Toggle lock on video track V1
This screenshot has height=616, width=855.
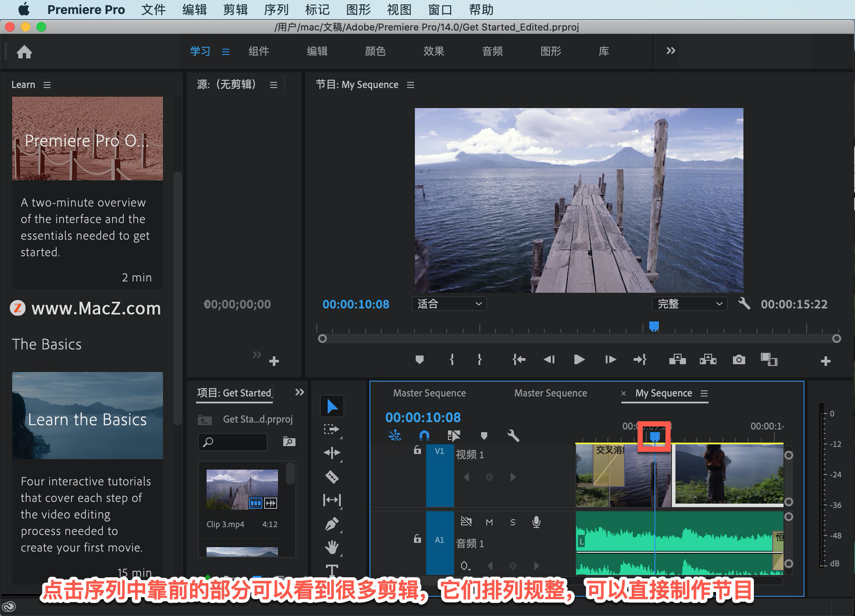[x=417, y=450]
